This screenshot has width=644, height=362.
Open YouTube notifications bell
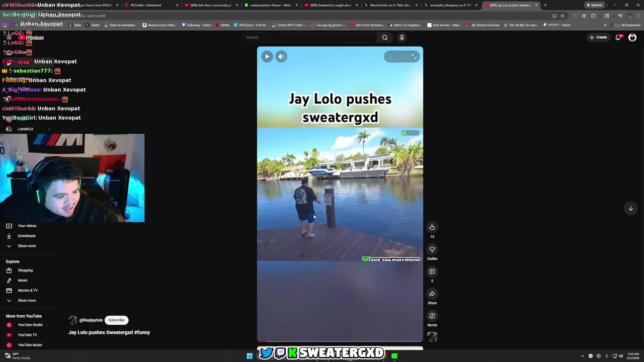[x=618, y=37]
